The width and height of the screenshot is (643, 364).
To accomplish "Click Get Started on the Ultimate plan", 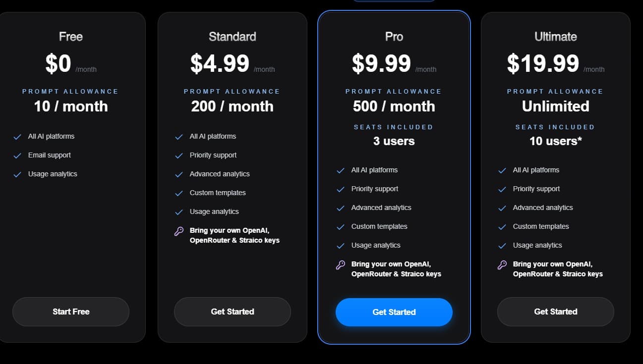I will (x=555, y=312).
